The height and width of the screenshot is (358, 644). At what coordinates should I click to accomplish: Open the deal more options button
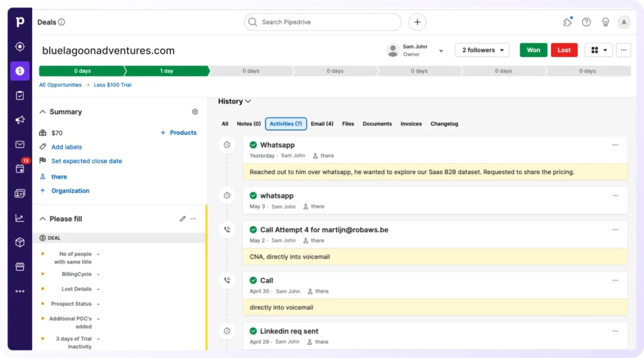[x=623, y=50]
